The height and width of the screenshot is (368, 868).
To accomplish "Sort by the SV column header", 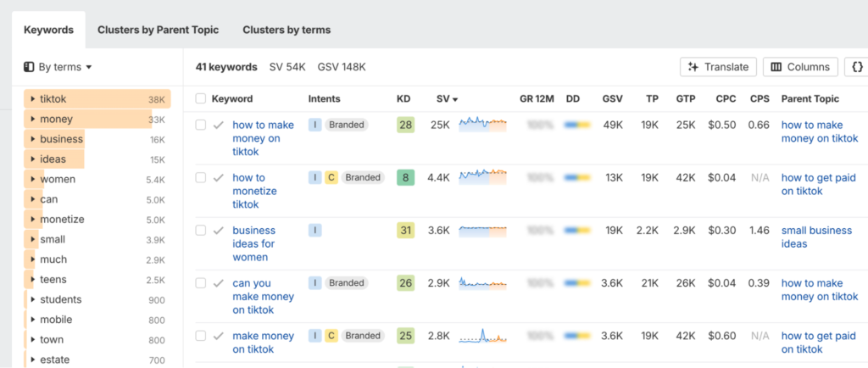I will point(447,99).
